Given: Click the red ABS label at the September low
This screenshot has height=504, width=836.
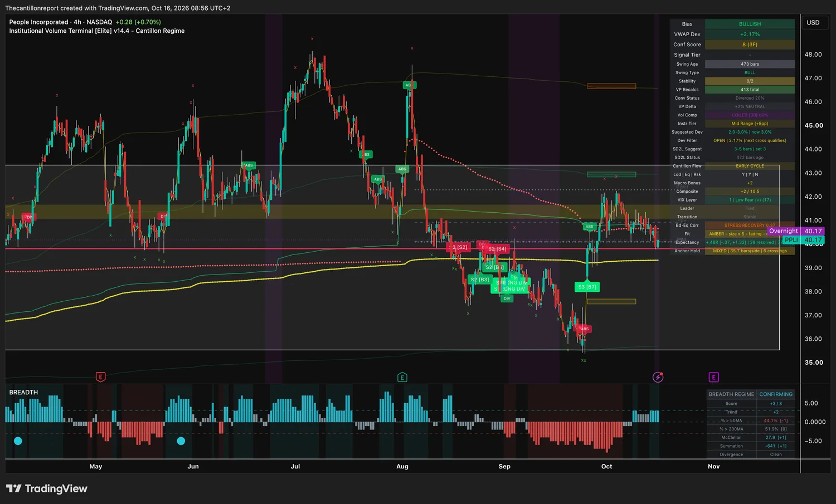Looking at the screenshot, I should click(584, 329).
